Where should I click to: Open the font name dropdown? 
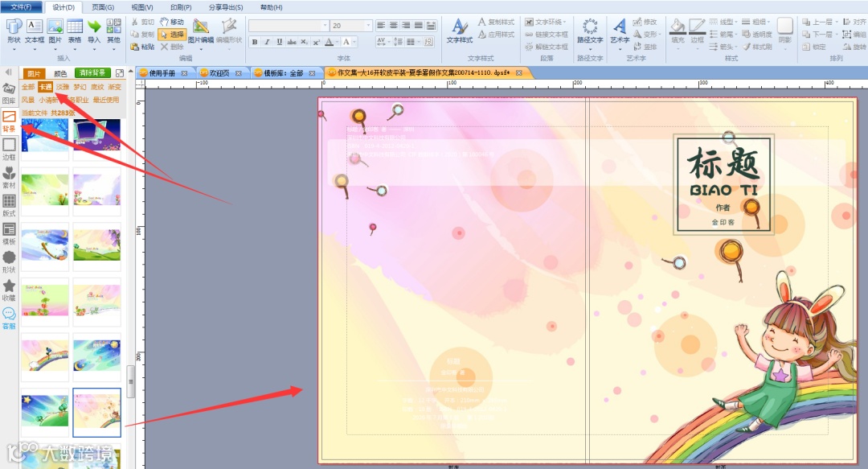pyautogui.click(x=325, y=26)
